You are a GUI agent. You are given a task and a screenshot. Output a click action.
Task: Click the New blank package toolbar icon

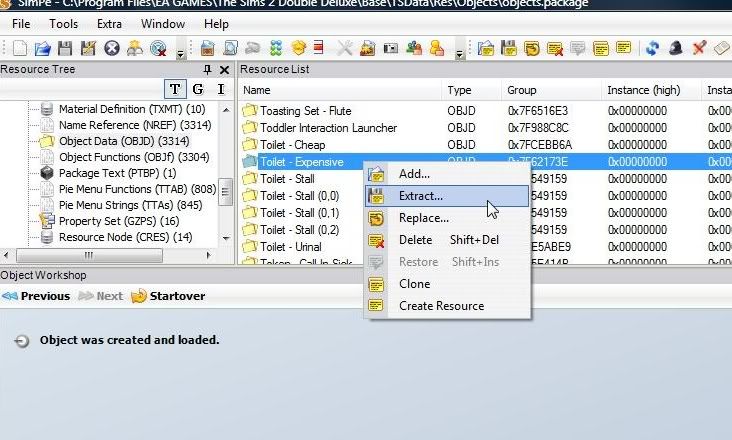coord(20,48)
